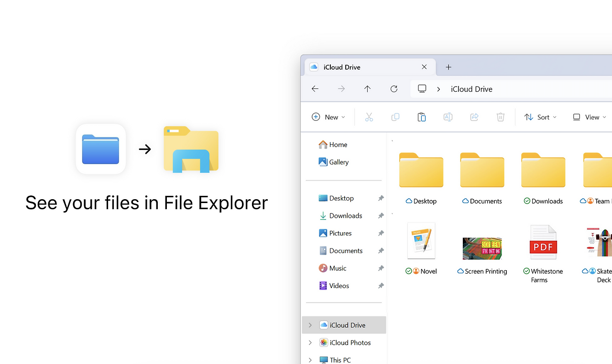
Task: Open Videos in the sidebar
Action: click(x=334, y=286)
